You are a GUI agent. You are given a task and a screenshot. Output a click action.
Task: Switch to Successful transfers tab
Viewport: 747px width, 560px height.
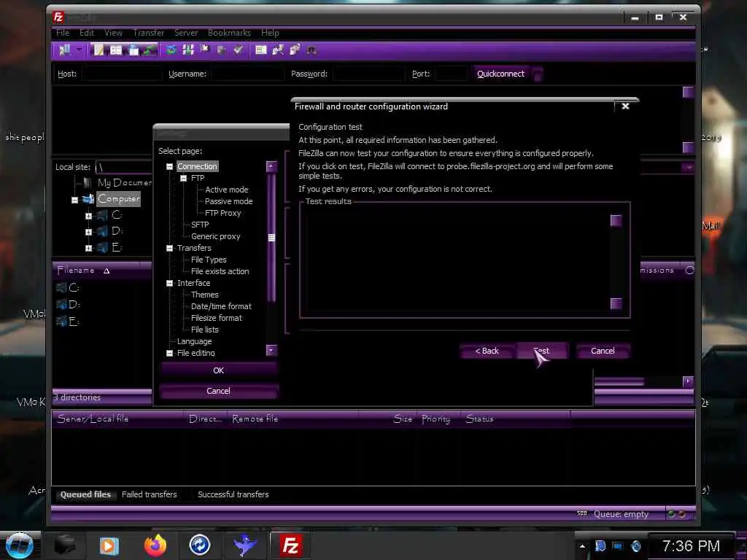coord(233,494)
